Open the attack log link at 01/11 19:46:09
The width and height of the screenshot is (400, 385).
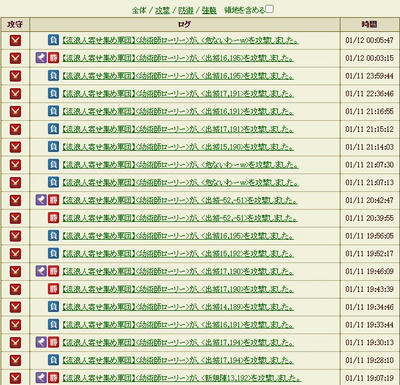click(178, 271)
